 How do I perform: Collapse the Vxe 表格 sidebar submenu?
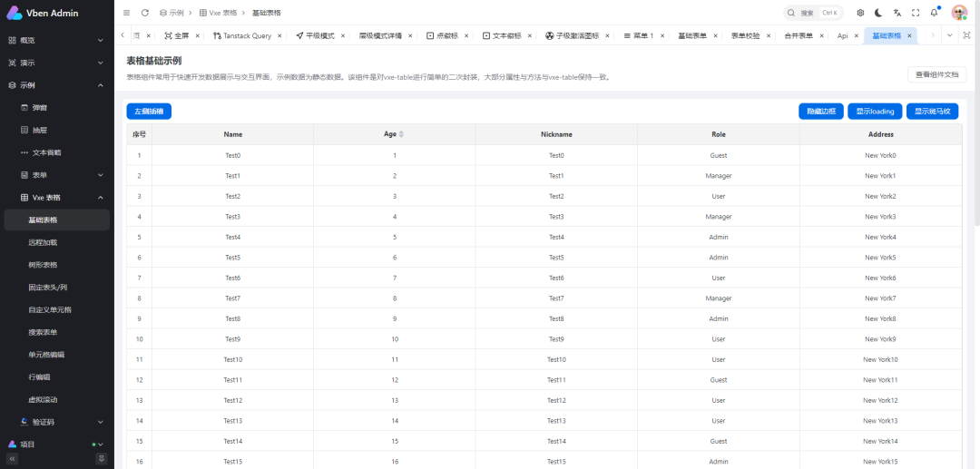(x=101, y=198)
